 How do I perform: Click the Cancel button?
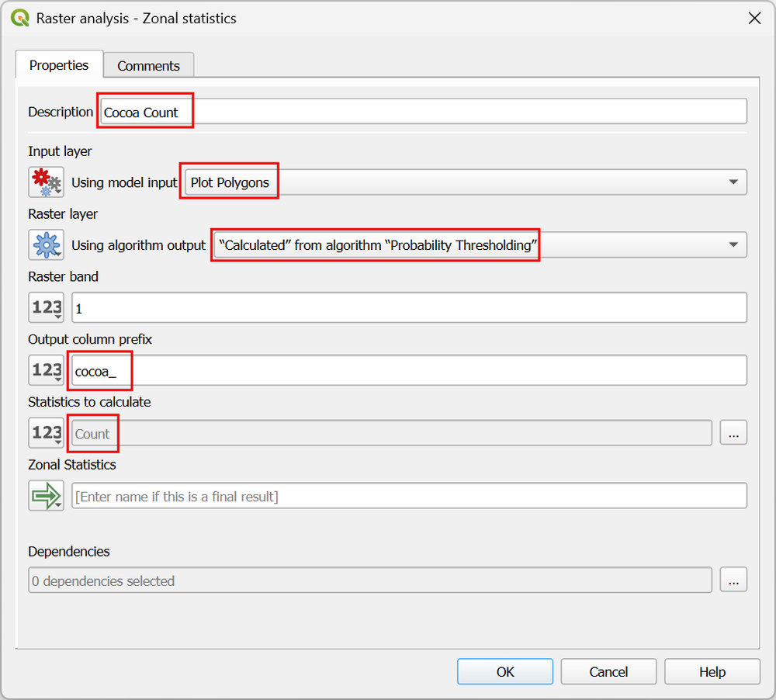[608, 672]
